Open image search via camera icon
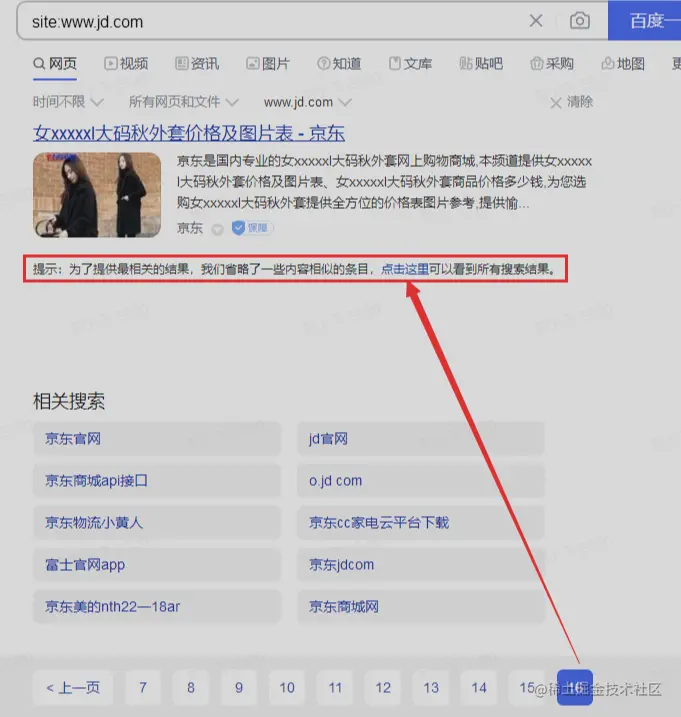 click(x=579, y=21)
